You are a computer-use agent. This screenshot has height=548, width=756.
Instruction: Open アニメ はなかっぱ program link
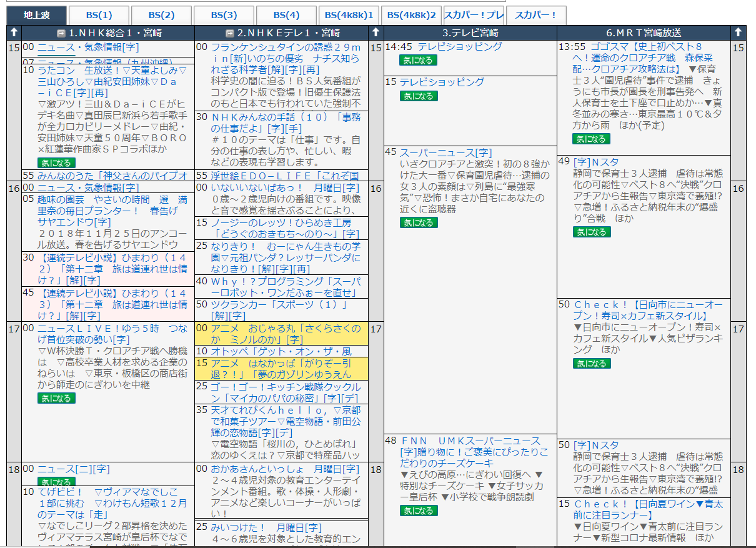(x=281, y=369)
